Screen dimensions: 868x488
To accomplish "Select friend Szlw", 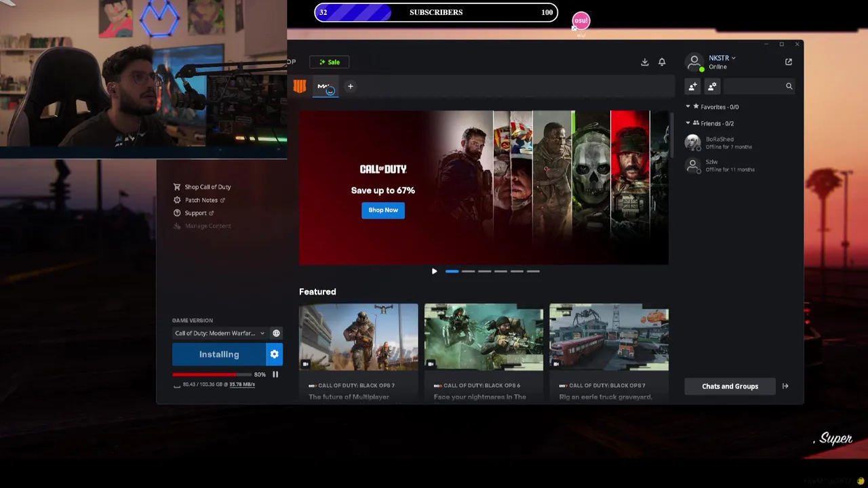I will (739, 165).
